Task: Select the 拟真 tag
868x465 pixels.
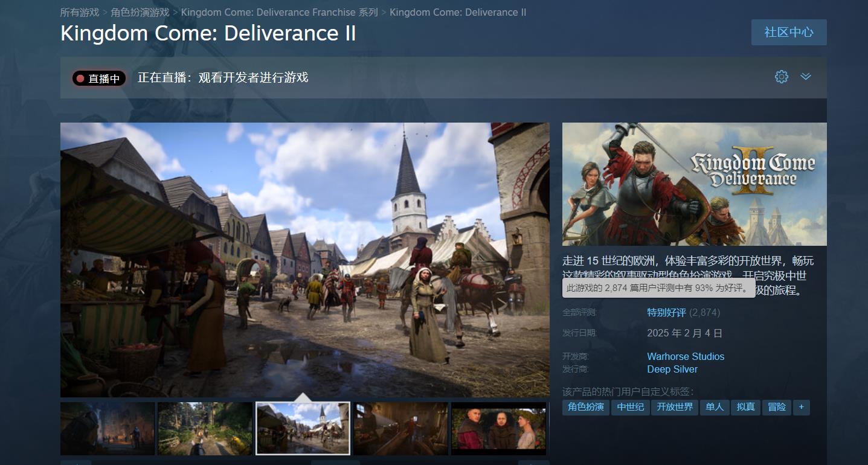Action: click(745, 407)
